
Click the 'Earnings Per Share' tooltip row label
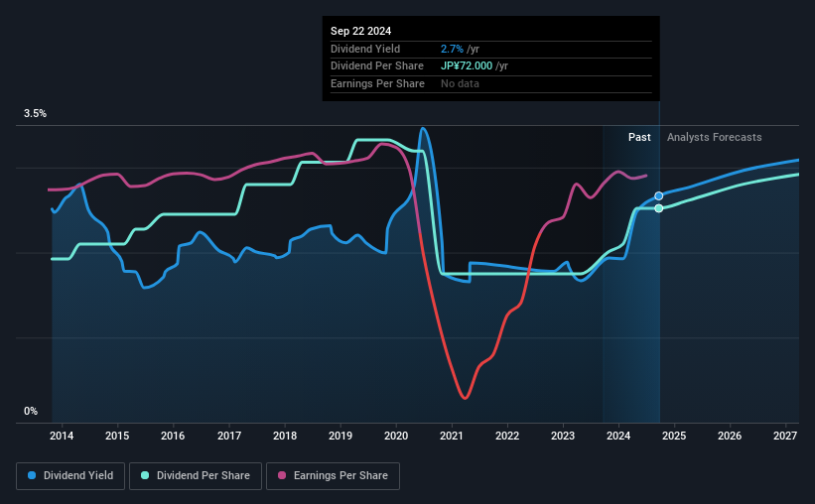(x=377, y=83)
